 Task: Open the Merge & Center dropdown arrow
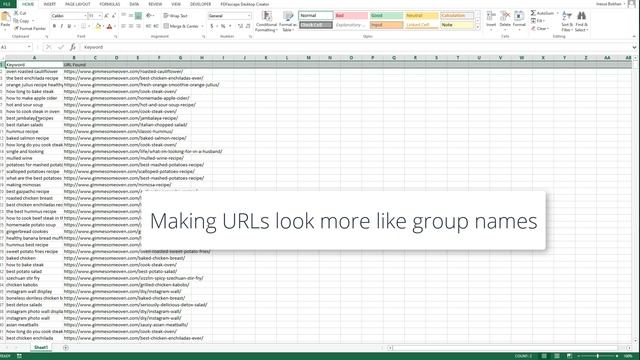[202, 26]
